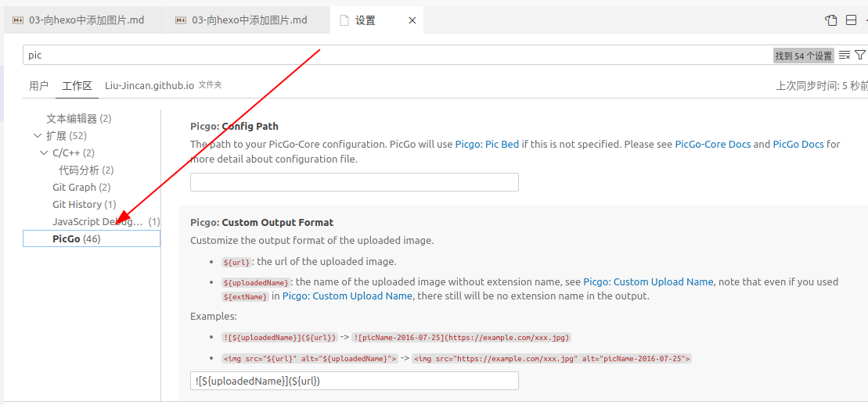Click the ${url} code token in the bullet list
The width and height of the screenshot is (868, 405).
coord(237,262)
